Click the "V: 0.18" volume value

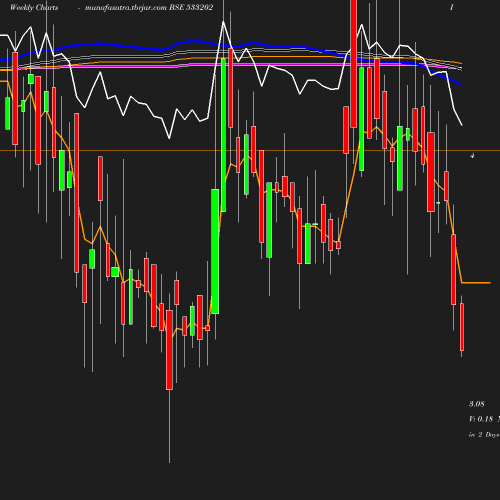click(x=481, y=419)
